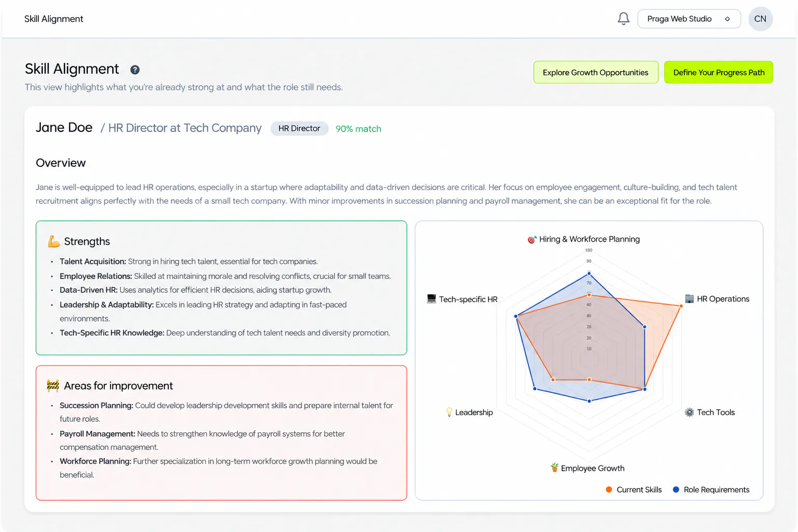Click the Data-Driven HR strength item
The width and height of the screenshot is (798, 532).
[195, 290]
